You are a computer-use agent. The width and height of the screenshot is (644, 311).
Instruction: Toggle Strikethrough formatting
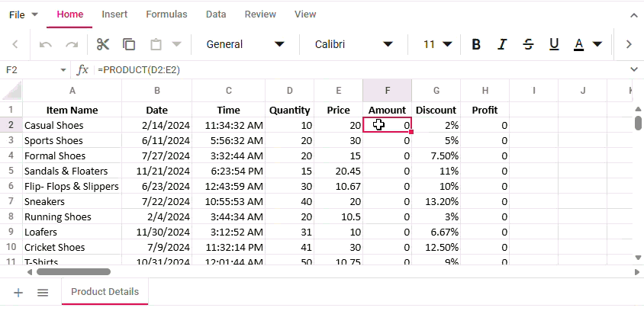[528, 44]
